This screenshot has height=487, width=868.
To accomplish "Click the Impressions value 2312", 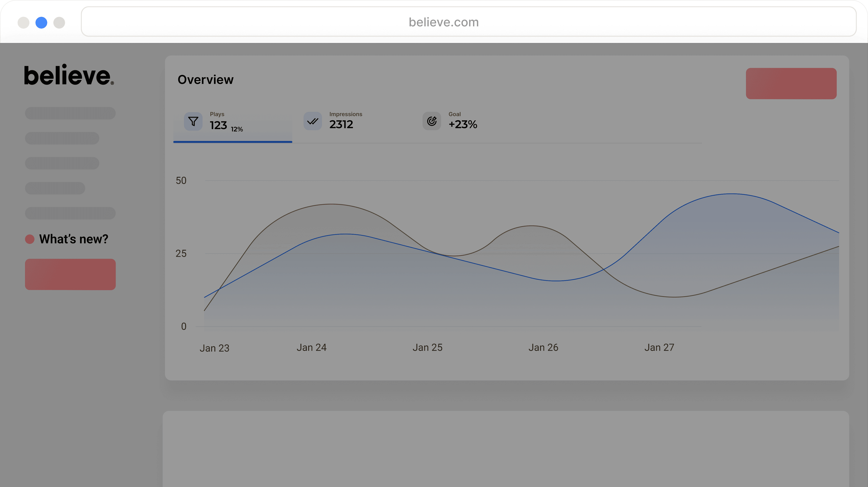I will [x=341, y=125].
